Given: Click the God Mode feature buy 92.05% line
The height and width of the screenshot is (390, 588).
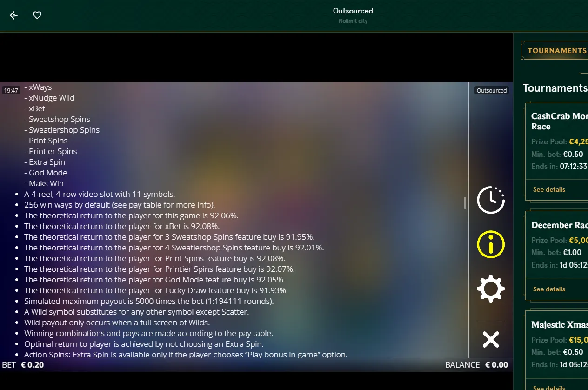Looking at the screenshot, I should 154,280.
